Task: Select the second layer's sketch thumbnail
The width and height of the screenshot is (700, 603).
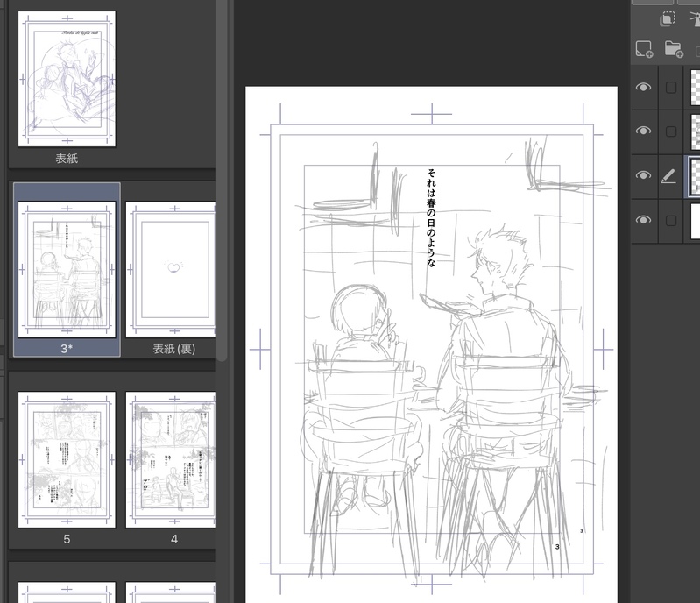Action: click(695, 131)
